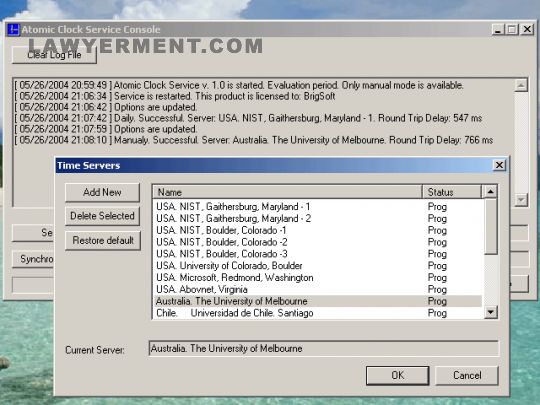Select USA. NIST, Gaithersburg, Maryland - 2
The width and height of the screenshot is (540, 405).
(318, 218)
